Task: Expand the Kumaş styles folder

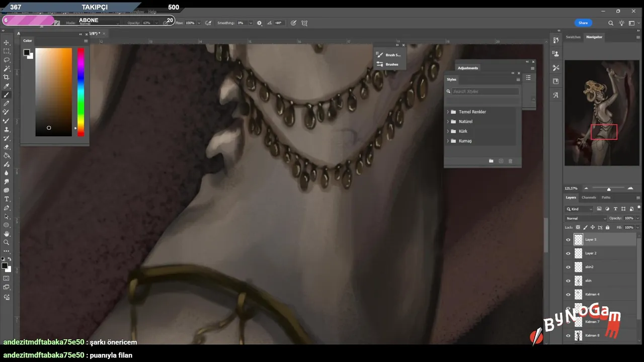Action: 448,141
